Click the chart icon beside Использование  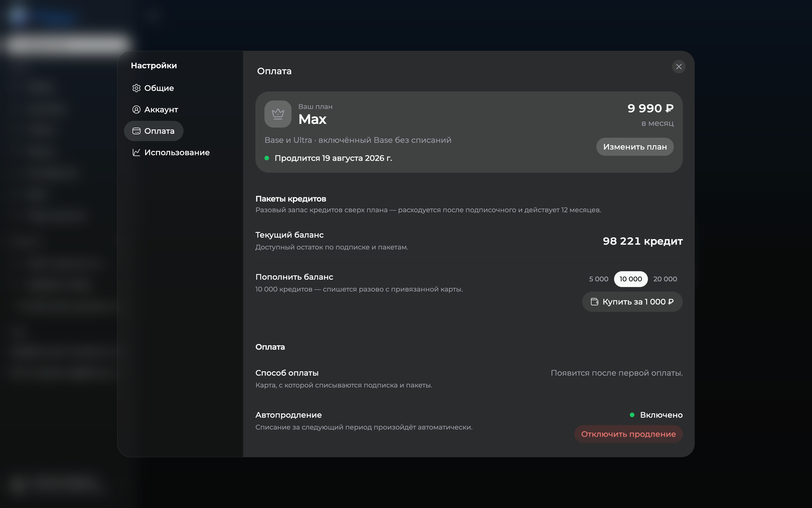point(136,152)
